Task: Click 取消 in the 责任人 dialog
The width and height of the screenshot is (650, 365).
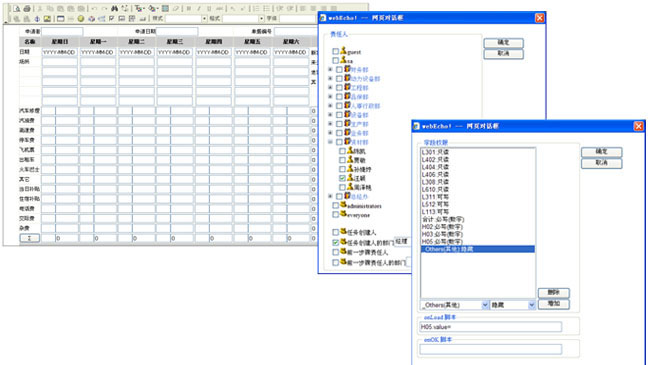Action: tap(503, 54)
